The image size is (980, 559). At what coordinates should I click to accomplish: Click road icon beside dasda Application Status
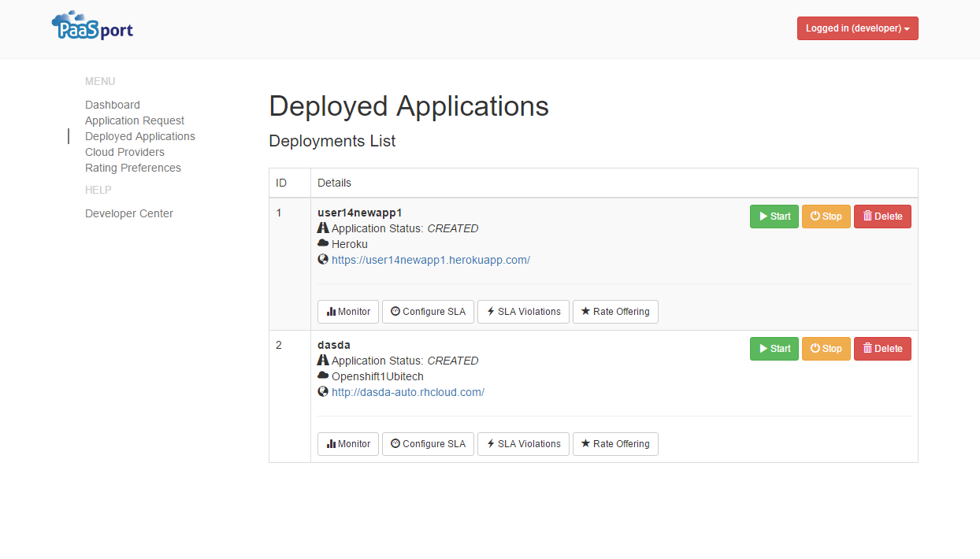323,360
